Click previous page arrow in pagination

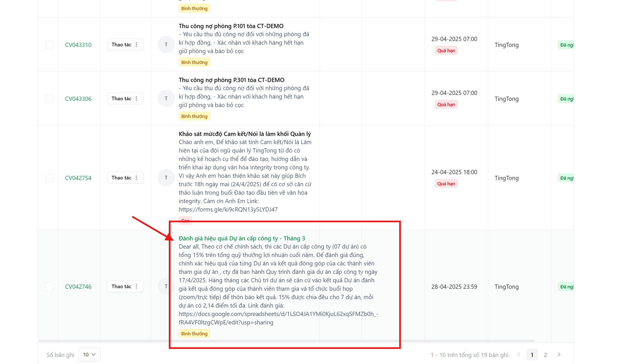[519, 355]
